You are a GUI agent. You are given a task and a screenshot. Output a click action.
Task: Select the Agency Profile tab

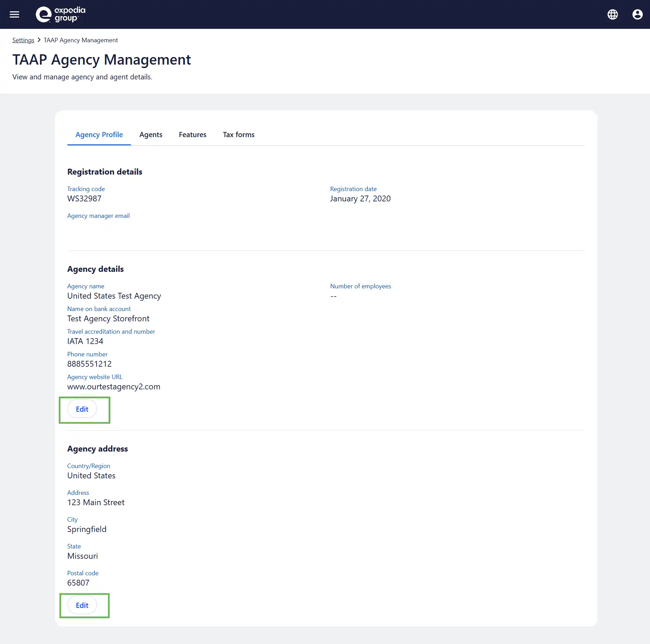click(x=99, y=134)
